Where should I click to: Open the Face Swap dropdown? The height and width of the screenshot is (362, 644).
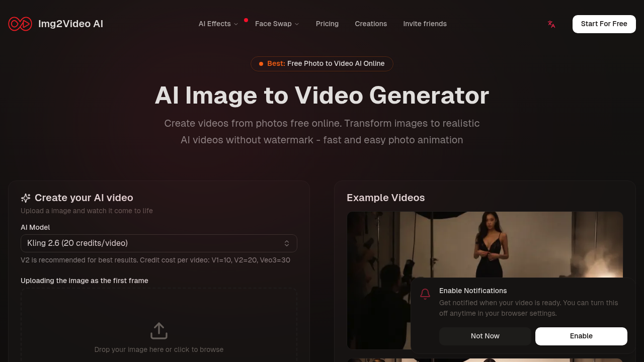coord(277,24)
